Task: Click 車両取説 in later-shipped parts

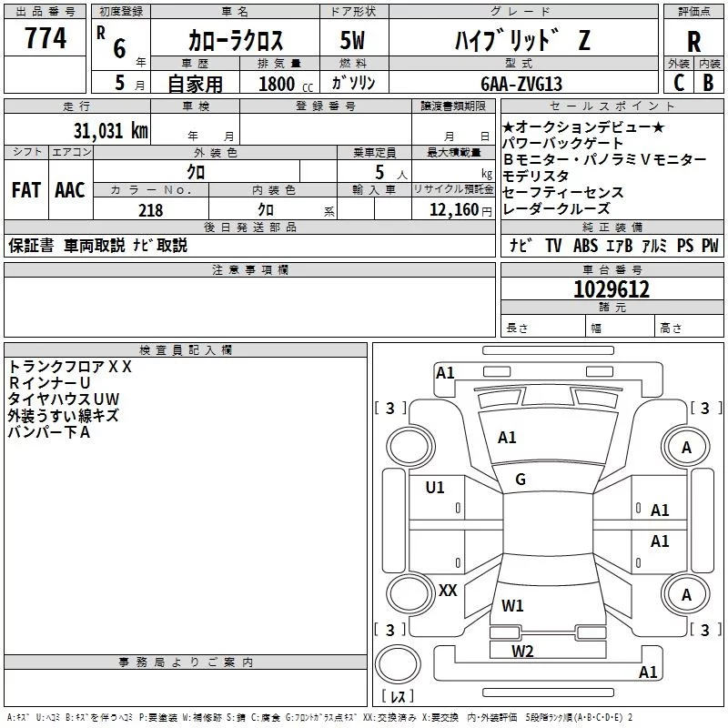Action: click(x=95, y=245)
